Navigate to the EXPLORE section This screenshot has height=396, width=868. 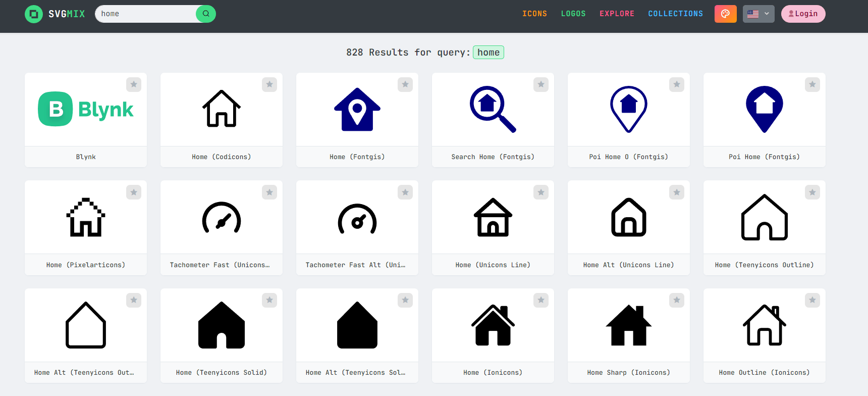click(x=617, y=14)
